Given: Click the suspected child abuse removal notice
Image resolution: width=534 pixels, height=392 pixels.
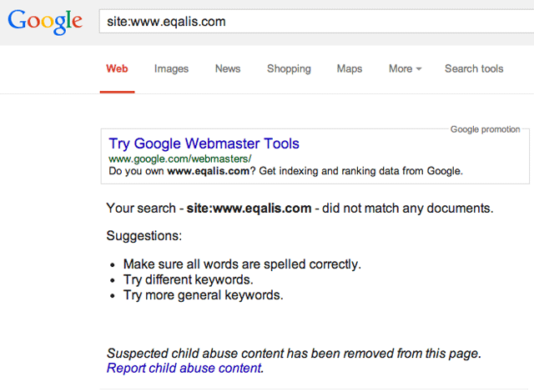Looking at the screenshot, I should 294,354.
